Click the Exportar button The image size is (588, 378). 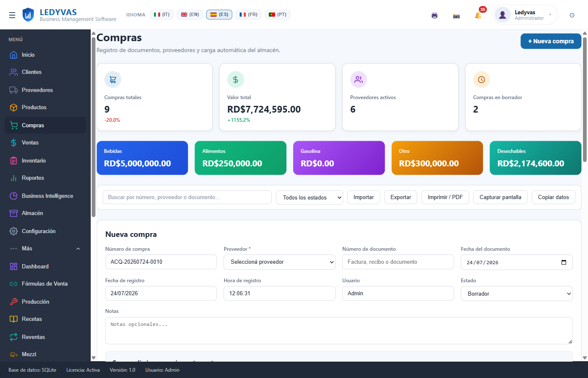tap(401, 197)
